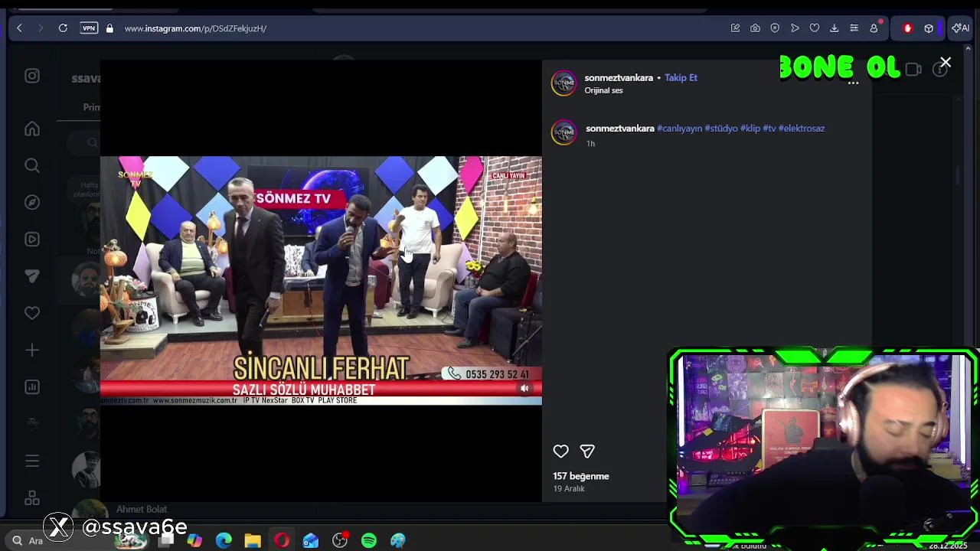Open OBS Studio from the taskbar
Viewport: 980px width, 551px height.
340,541
